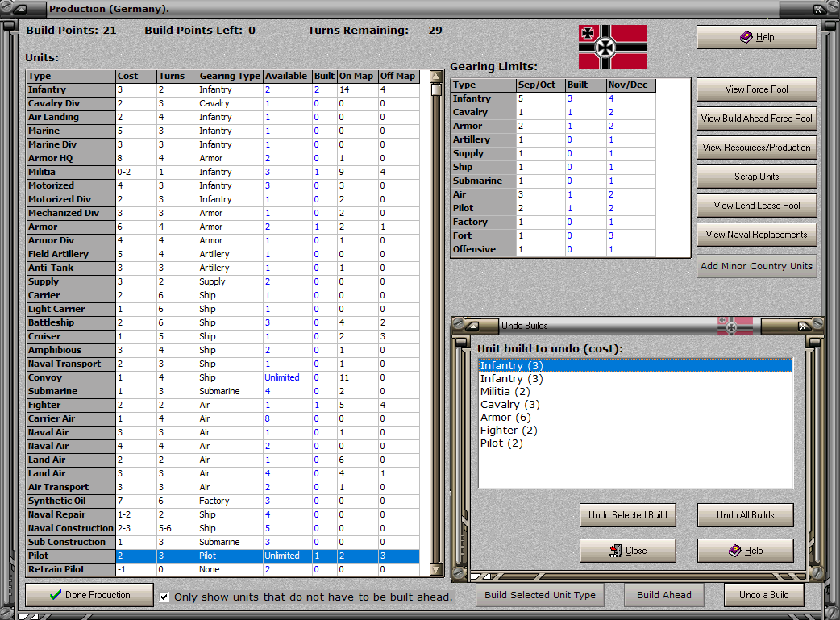This screenshot has width=840, height=620.
Task: Select the Carrier Air unit row
Action: (x=222, y=418)
